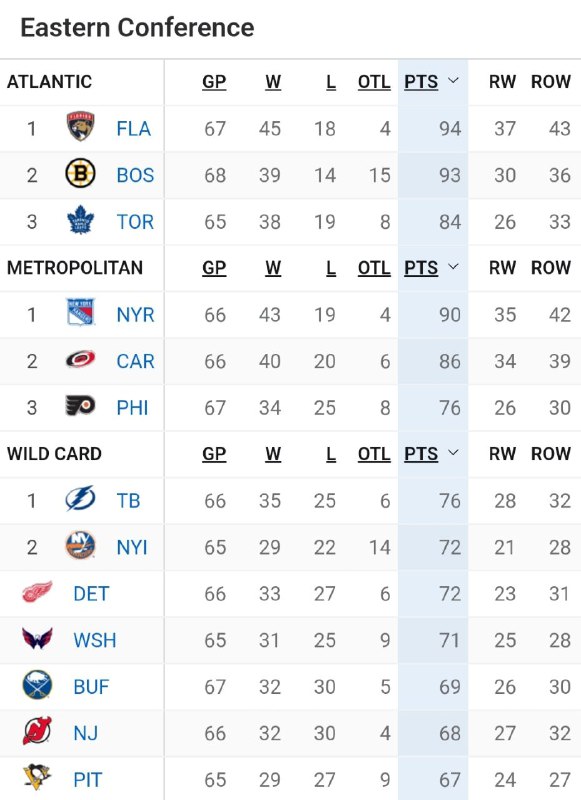Toggle PTS sort arrow in Metropolitan header

click(453, 267)
